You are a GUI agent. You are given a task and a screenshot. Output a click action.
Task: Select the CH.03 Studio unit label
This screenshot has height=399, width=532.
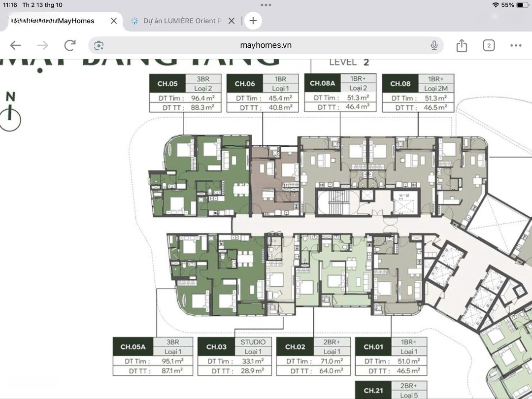click(234, 356)
